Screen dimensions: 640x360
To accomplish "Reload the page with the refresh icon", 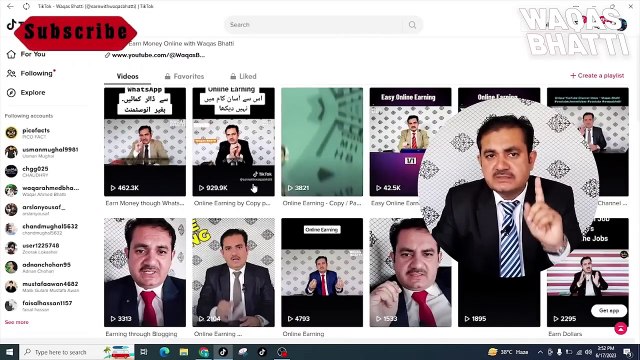I will [26, 6].
